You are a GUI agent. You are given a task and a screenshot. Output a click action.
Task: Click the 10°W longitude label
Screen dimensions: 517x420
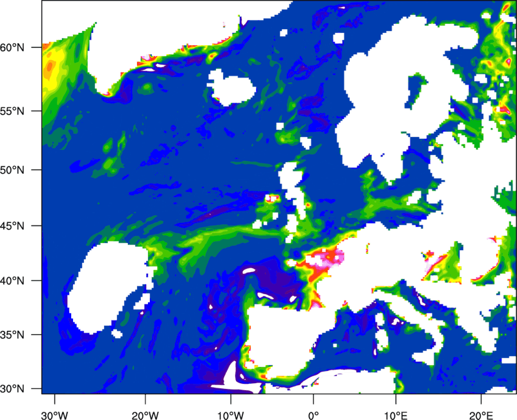click(x=231, y=415)
